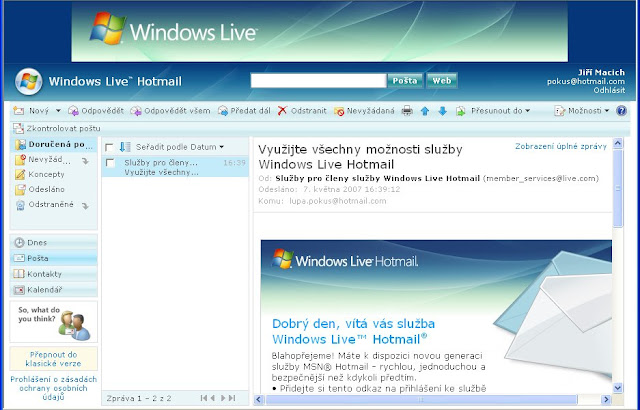
Task: Click scroll-right arrow of horizontal scrollbar
Action: point(606,399)
